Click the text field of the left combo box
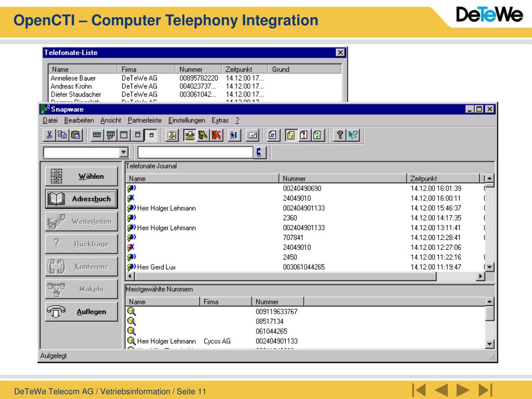The width and height of the screenshot is (532, 399). tap(82, 152)
